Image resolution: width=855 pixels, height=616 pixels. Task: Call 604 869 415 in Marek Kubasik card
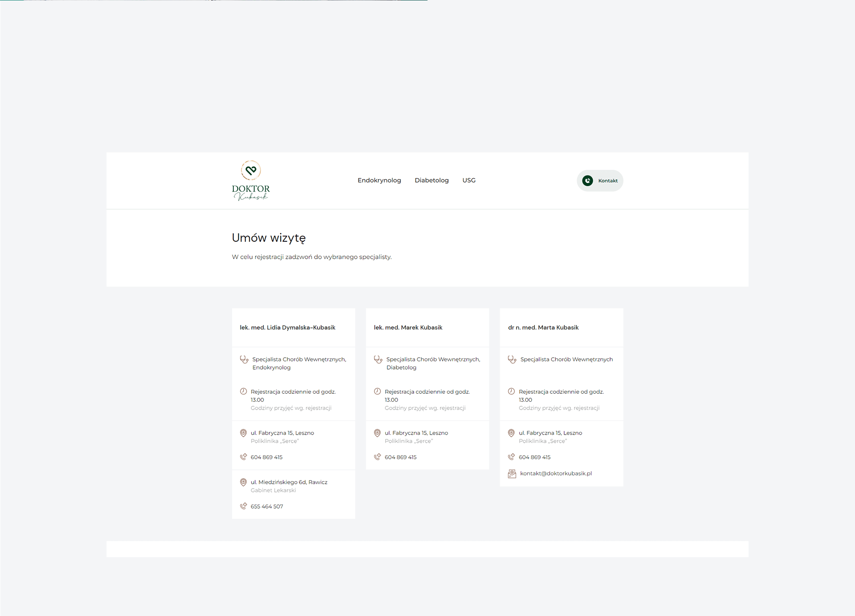coord(400,457)
